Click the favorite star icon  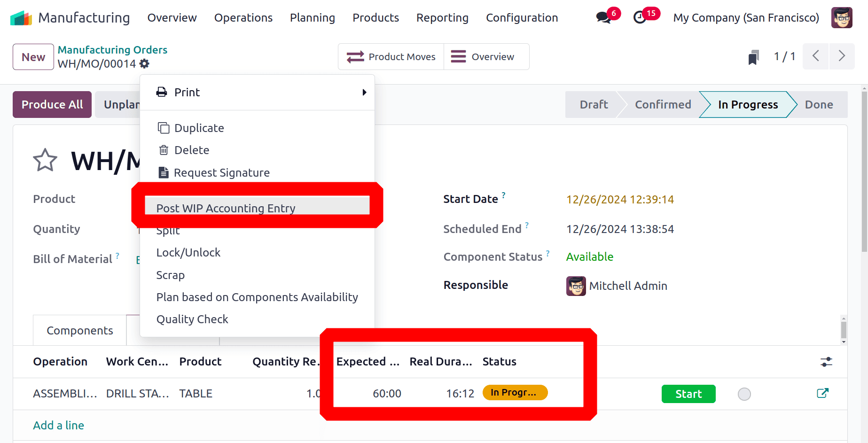[x=45, y=160]
